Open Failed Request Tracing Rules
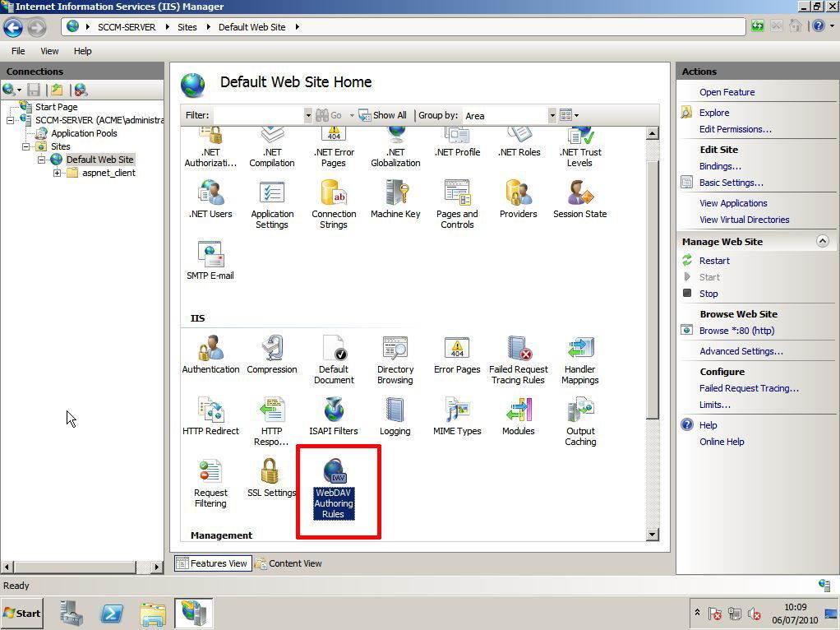This screenshot has width=840, height=630. coord(518,359)
